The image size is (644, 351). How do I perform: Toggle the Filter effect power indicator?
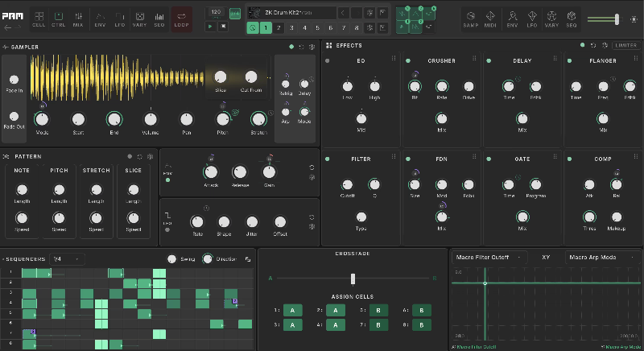[327, 159]
